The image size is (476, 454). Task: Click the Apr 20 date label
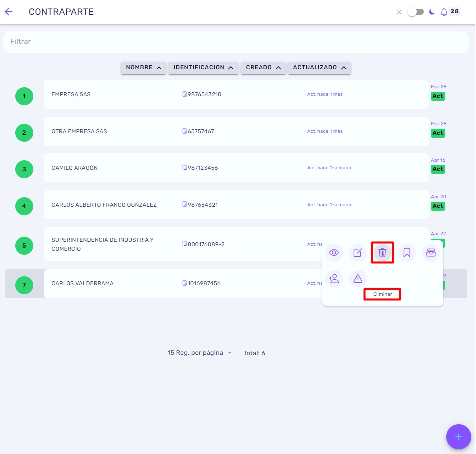click(x=438, y=197)
